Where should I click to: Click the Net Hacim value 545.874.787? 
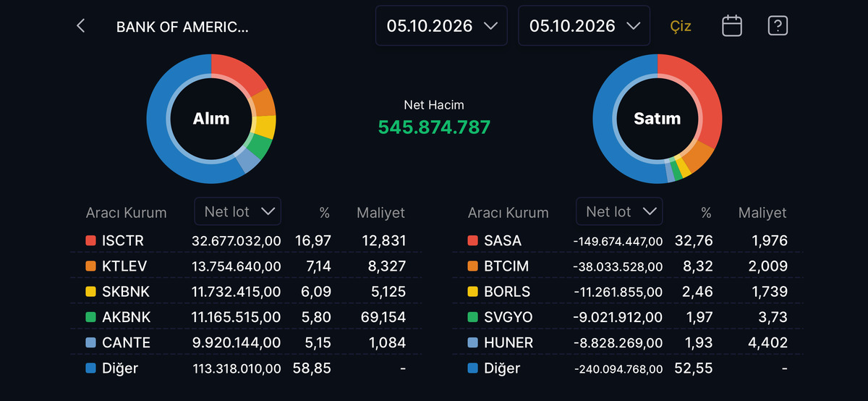point(434,127)
